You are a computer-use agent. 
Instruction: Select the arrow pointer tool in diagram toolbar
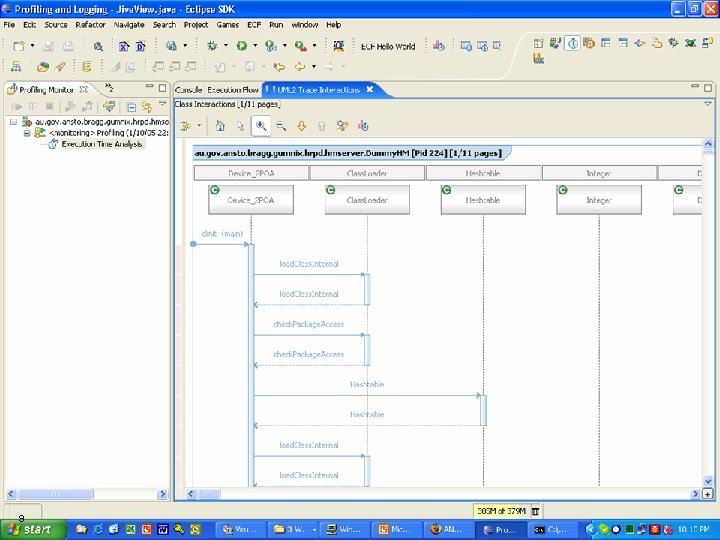[240, 126]
